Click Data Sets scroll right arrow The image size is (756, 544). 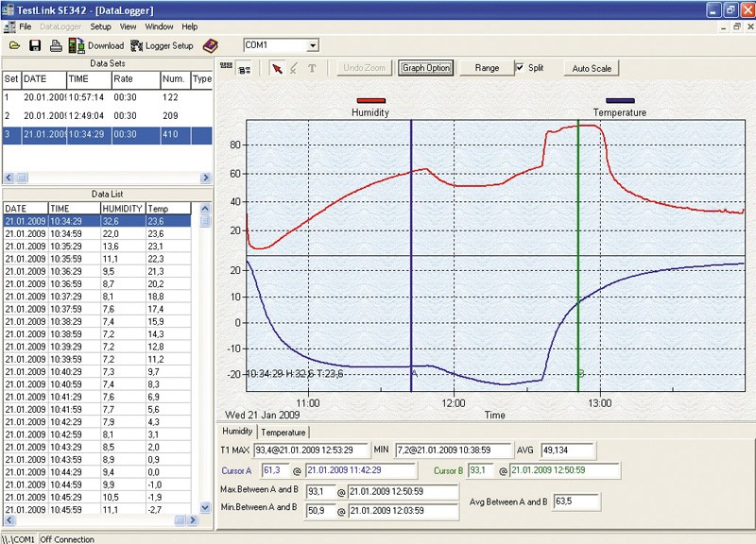(206, 178)
